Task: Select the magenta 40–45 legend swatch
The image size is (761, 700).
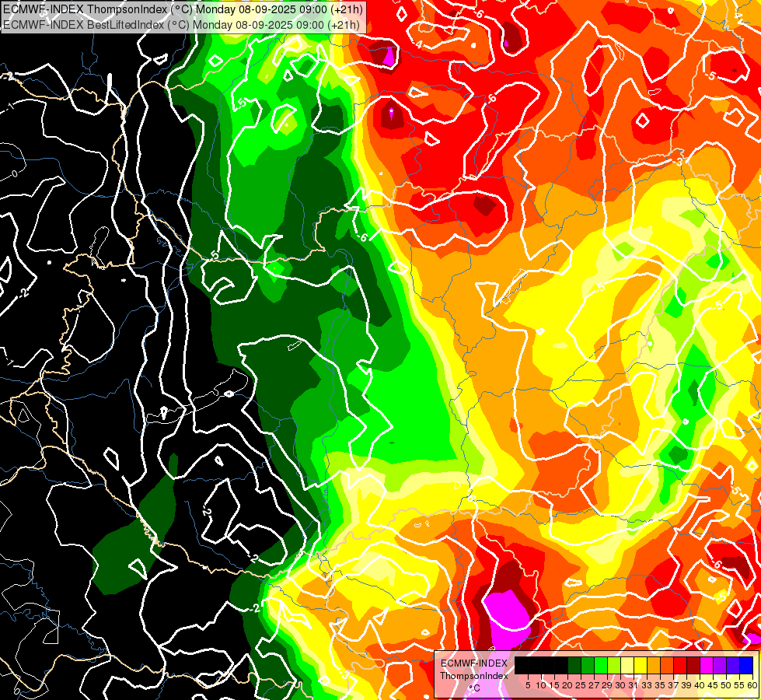Action: tap(707, 665)
